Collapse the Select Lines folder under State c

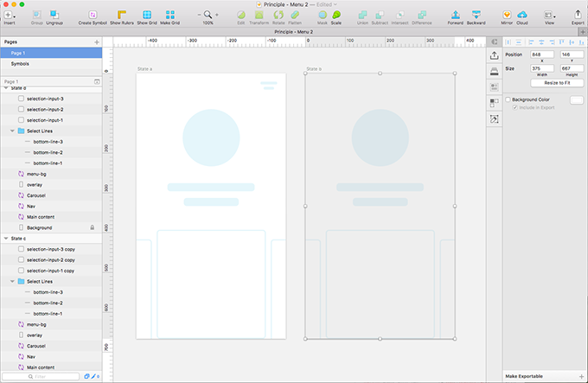13,281
